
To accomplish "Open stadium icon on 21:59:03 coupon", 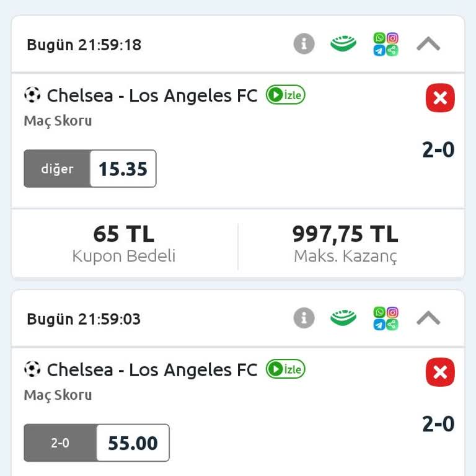I will coord(343,319).
